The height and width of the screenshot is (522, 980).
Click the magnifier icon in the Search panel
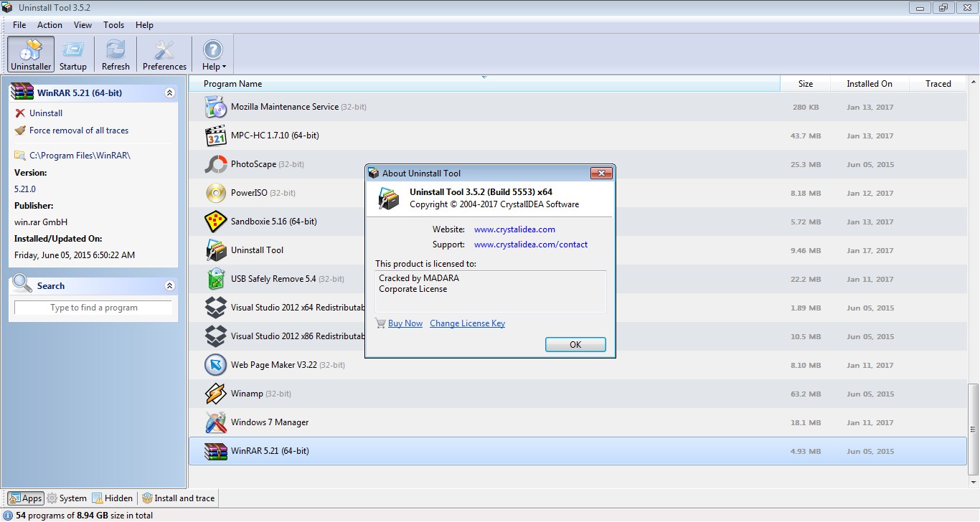22,284
